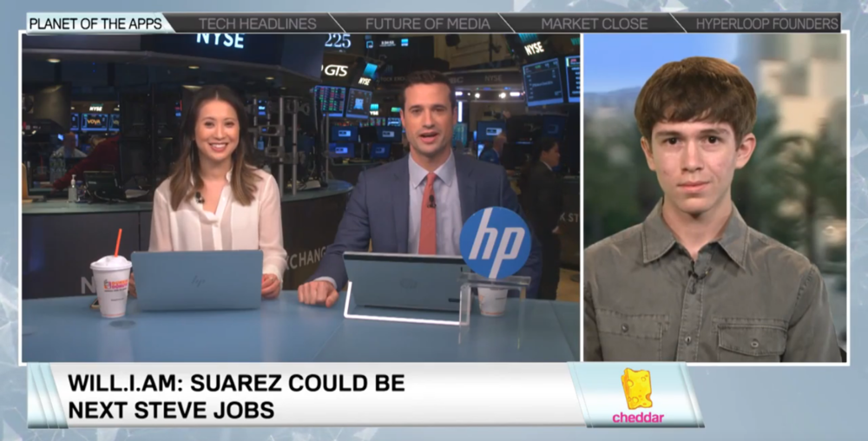The width and height of the screenshot is (868, 441).
Task: Click the lapel microphone on guest's shirt
Action: pos(694,278)
